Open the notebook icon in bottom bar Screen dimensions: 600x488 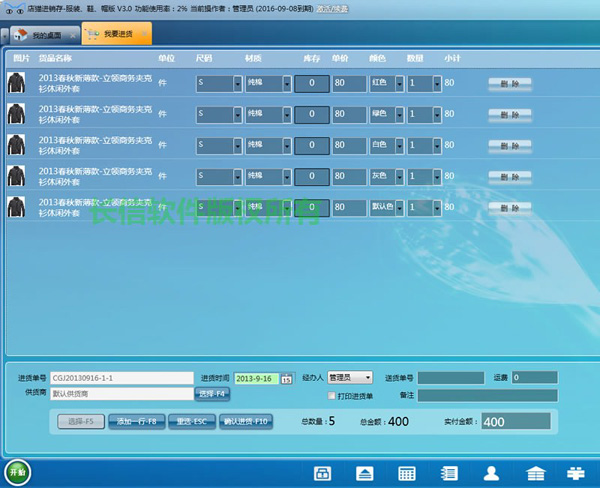coord(450,473)
